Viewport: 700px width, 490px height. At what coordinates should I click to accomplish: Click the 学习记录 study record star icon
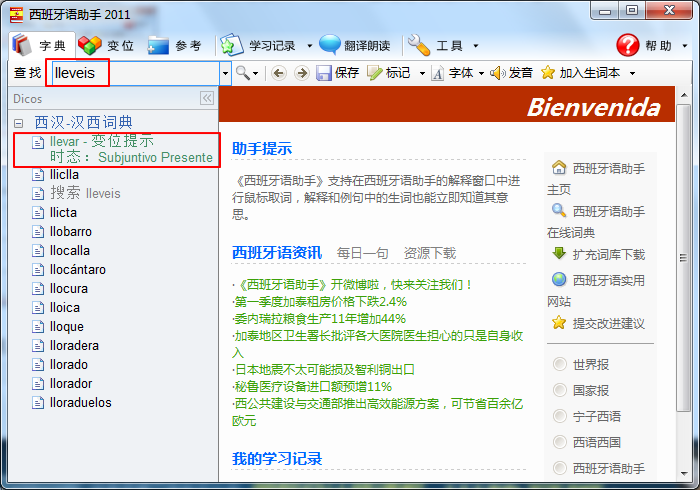231,46
